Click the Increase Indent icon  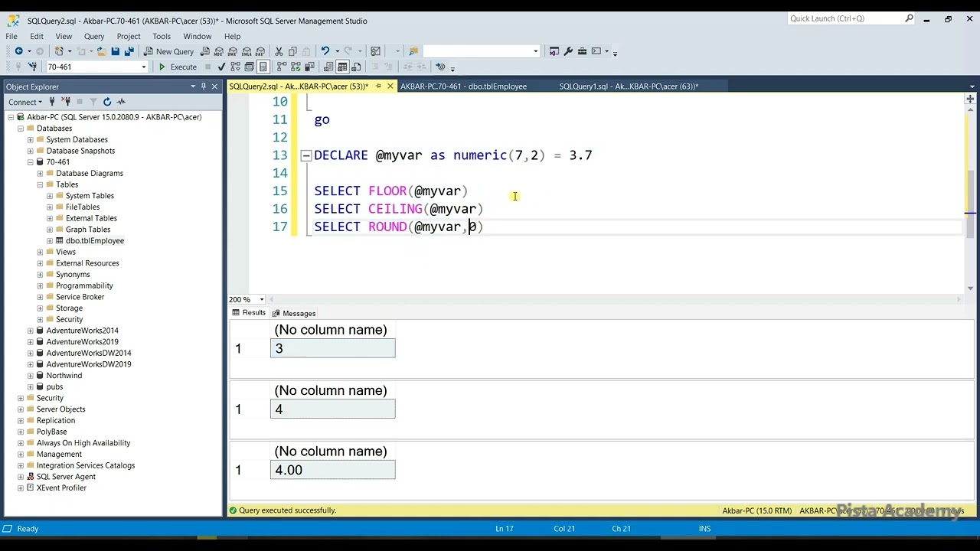(x=421, y=67)
